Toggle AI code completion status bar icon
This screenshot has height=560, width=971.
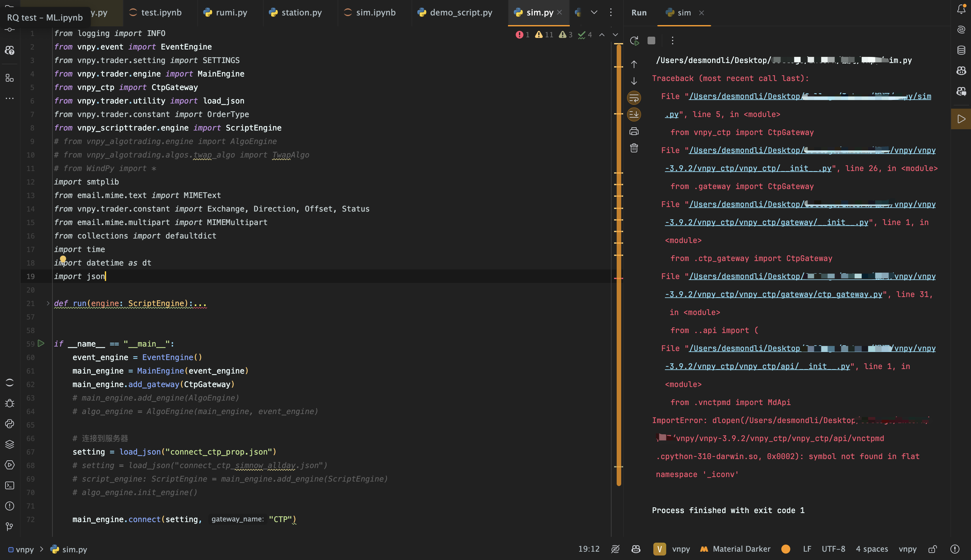point(615,549)
